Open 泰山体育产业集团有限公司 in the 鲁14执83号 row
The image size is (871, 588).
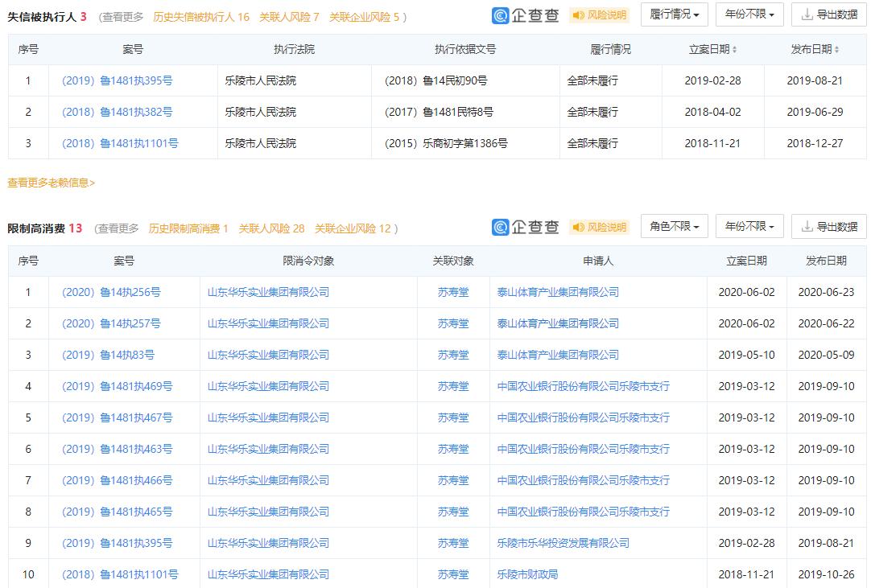click(558, 355)
